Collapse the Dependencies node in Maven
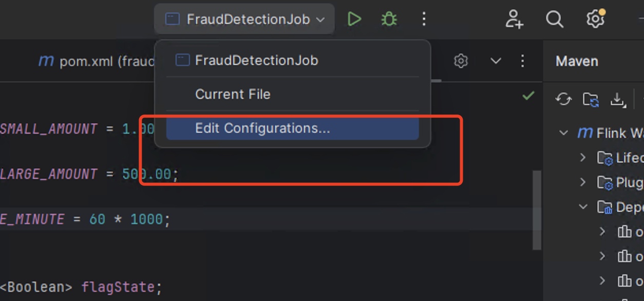The image size is (644, 301). point(583,206)
